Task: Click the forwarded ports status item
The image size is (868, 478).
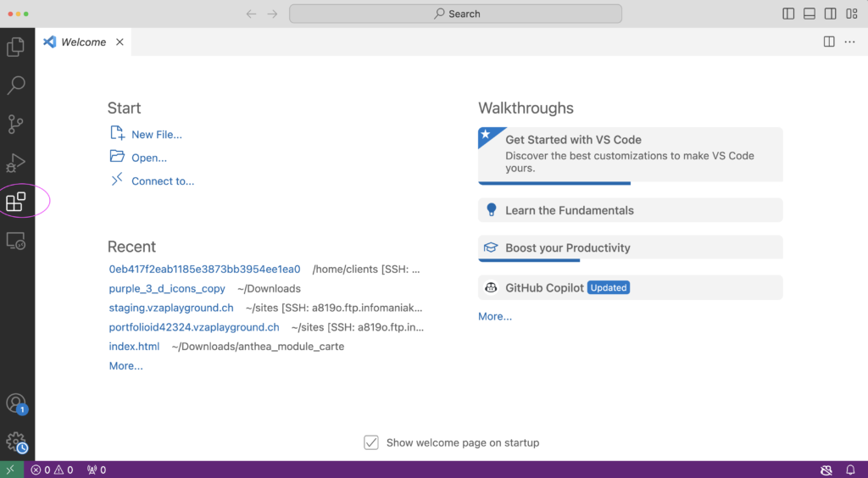Action: coord(97,470)
